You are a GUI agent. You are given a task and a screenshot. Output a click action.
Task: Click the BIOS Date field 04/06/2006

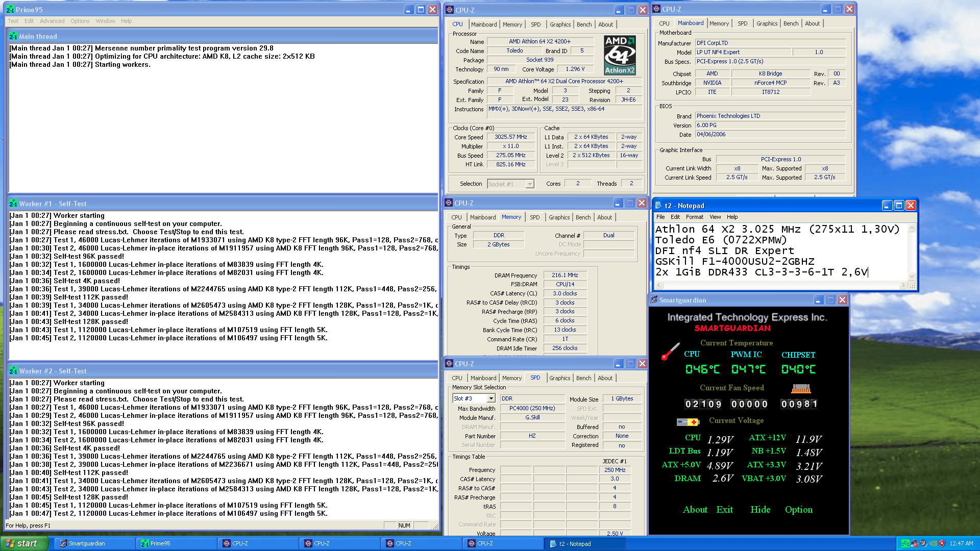(x=770, y=135)
